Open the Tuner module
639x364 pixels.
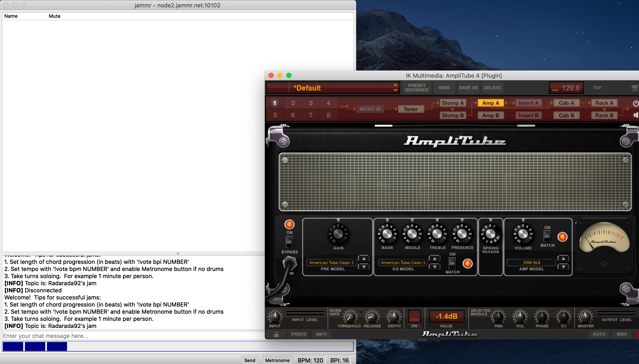410,109
